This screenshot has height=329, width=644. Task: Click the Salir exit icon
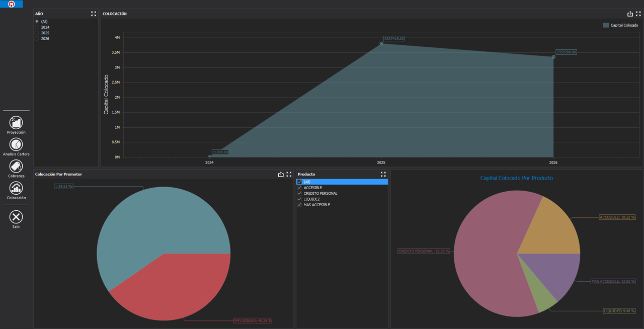pyautogui.click(x=16, y=217)
